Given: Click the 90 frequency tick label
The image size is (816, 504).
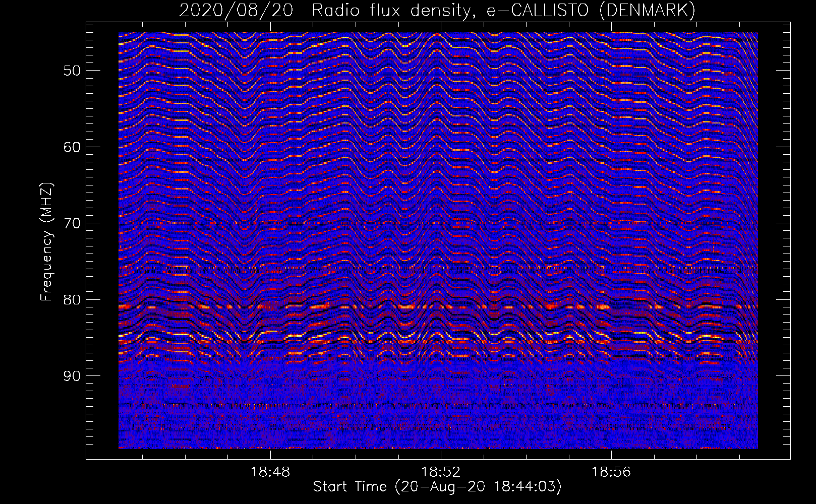Looking at the screenshot, I should point(72,376).
